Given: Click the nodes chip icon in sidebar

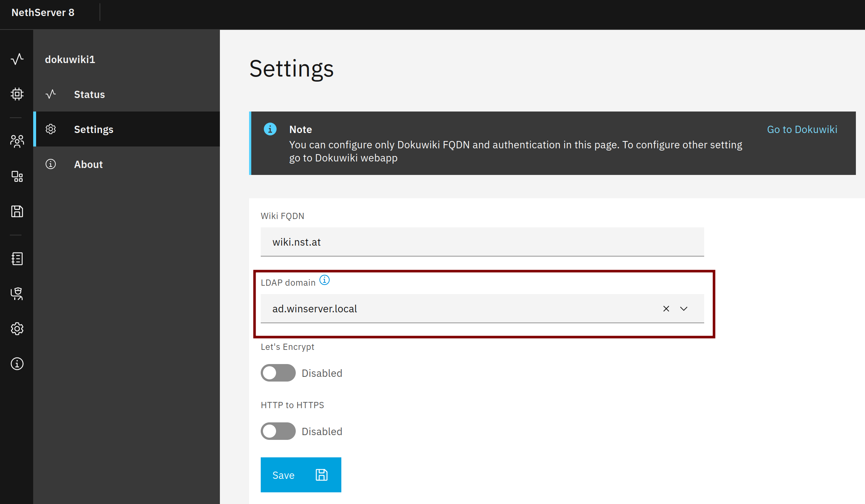Looking at the screenshot, I should tap(17, 94).
